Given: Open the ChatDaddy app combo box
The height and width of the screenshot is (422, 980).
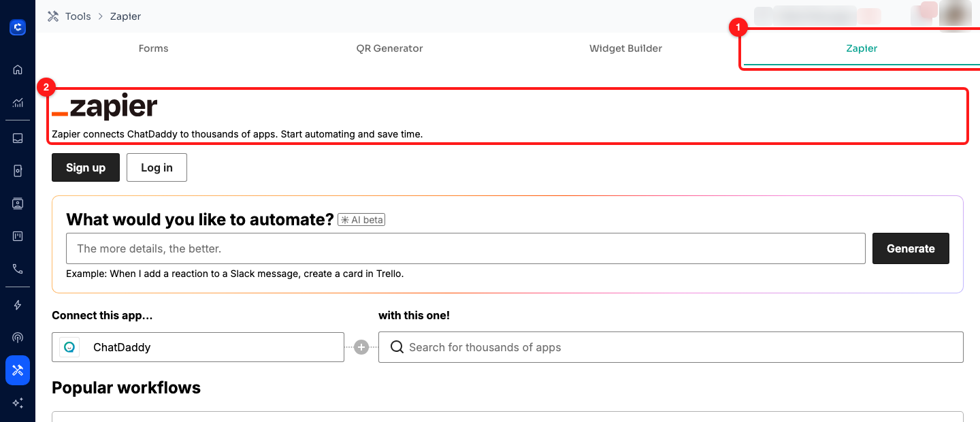Looking at the screenshot, I should [x=198, y=347].
